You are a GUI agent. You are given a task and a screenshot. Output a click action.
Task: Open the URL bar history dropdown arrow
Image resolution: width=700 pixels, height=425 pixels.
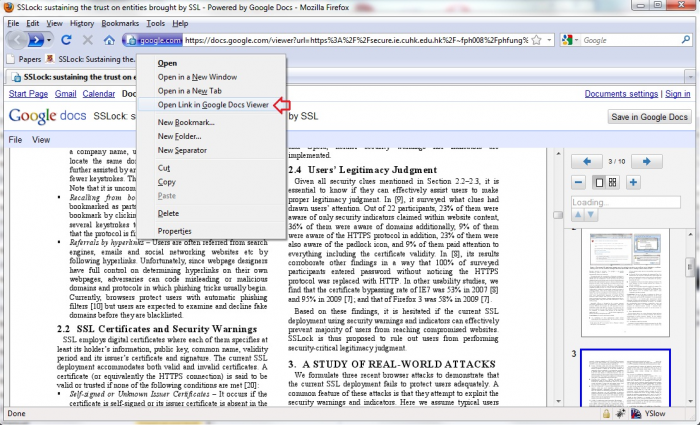click(x=549, y=40)
